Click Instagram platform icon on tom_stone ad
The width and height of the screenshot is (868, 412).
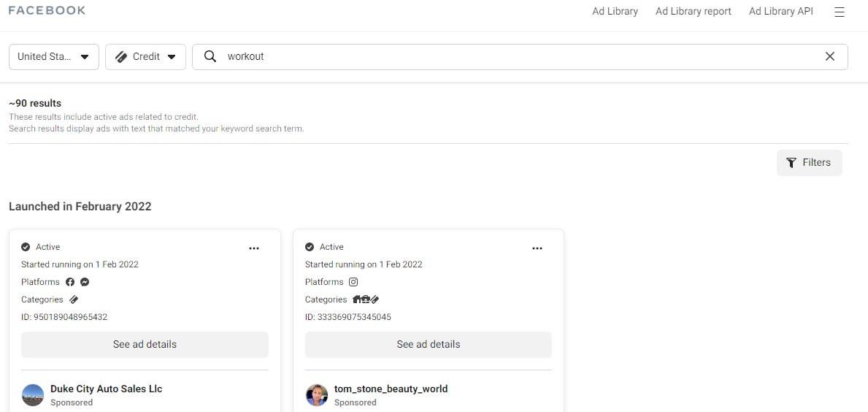[353, 282]
